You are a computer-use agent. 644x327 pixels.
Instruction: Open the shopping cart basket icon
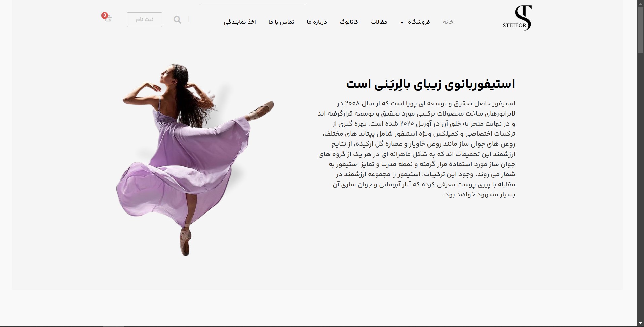click(x=108, y=19)
